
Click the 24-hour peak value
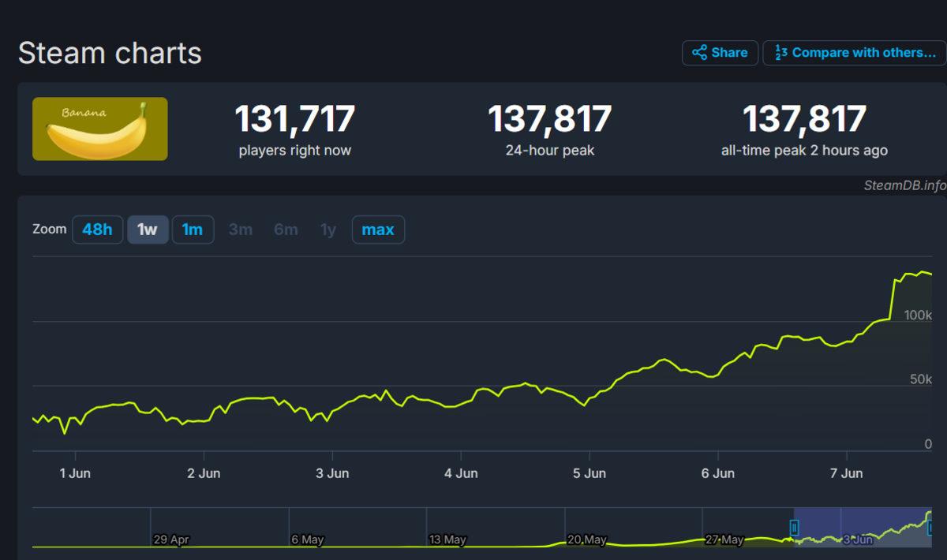(549, 119)
